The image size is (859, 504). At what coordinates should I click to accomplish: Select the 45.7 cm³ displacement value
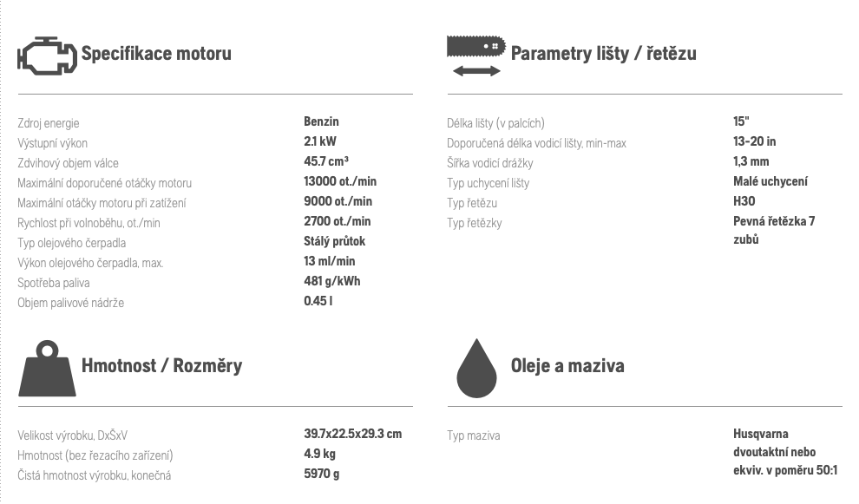pos(326,161)
